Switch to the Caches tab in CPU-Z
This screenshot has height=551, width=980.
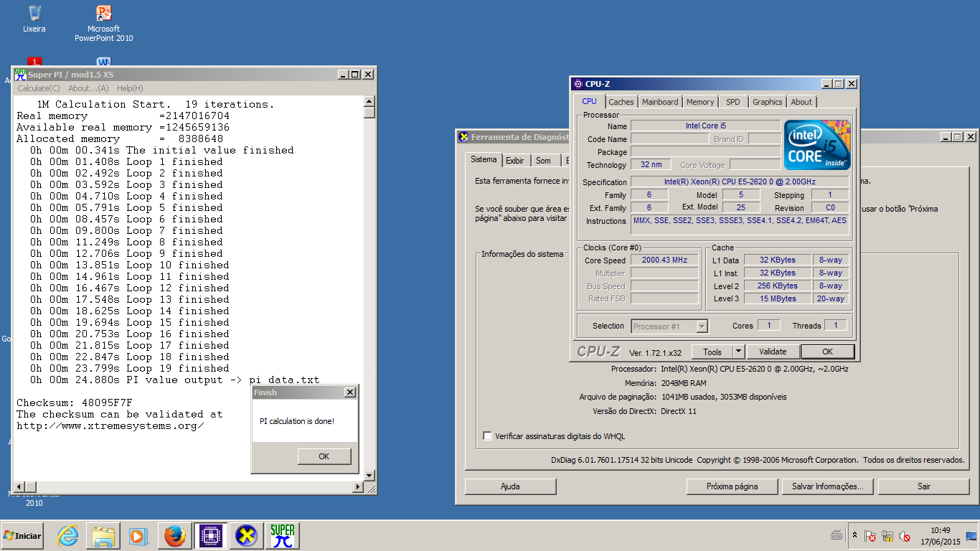621,102
